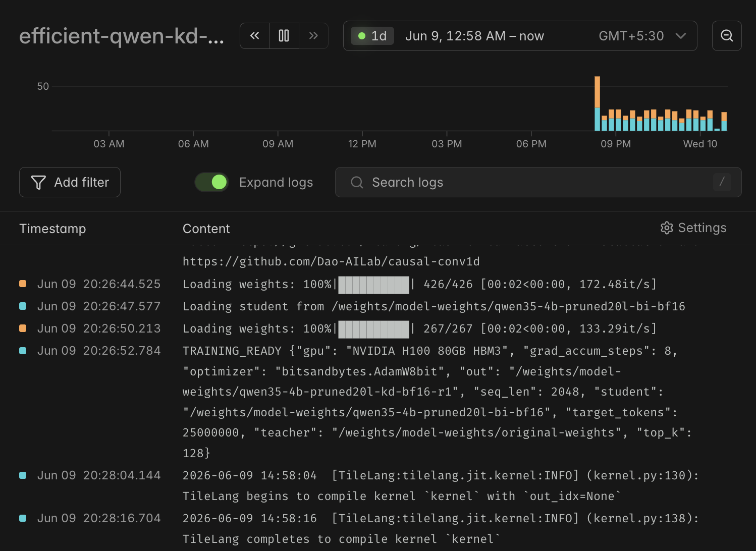
Task: Click the orange marker on the 20:26:44.525 log
Action: (23, 284)
